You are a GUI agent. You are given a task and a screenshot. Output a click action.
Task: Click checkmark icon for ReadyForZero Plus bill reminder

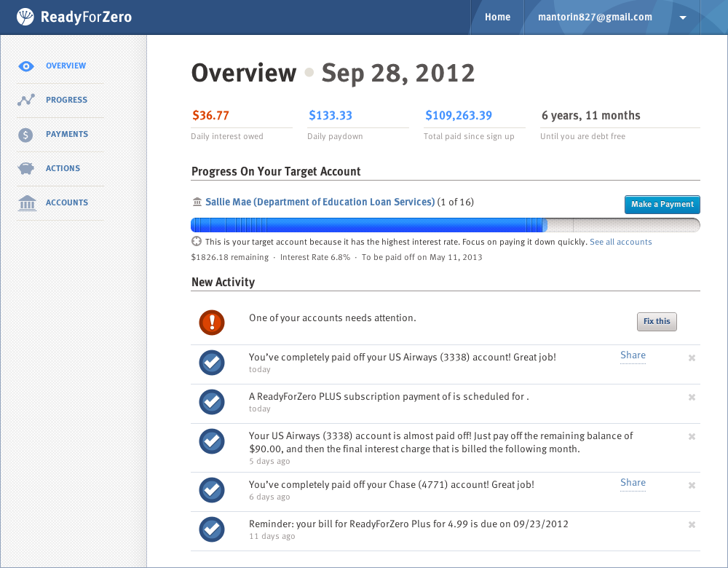(212, 529)
